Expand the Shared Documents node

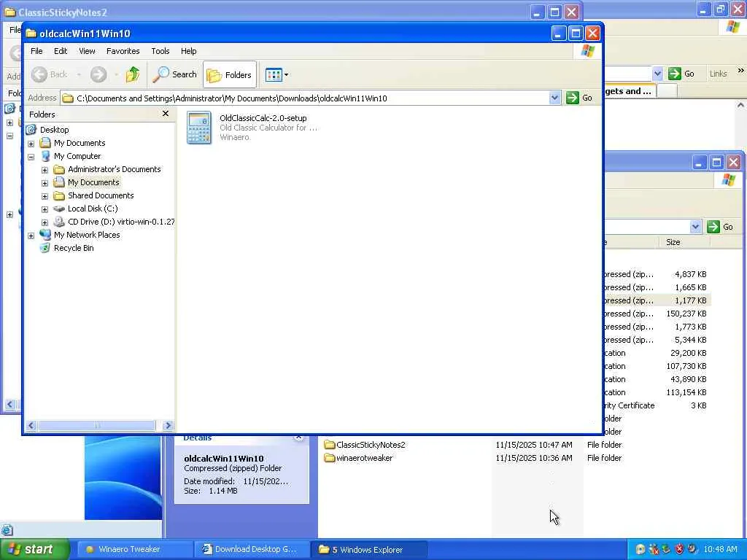[x=44, y=196]
